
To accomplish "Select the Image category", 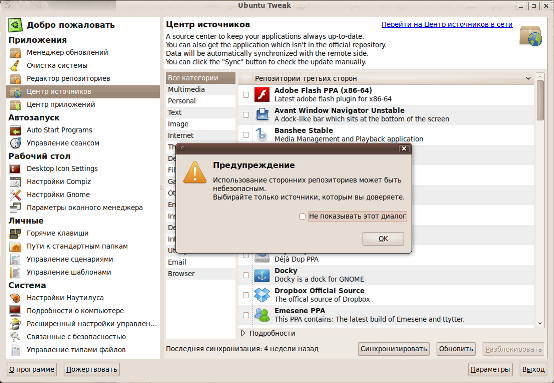I will [200, 124].
